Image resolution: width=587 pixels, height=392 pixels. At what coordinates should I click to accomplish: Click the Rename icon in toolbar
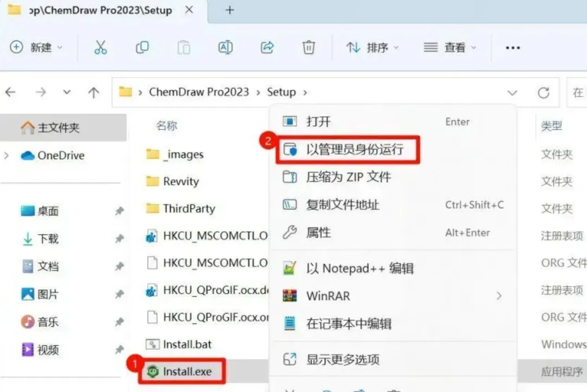[226, 47]
